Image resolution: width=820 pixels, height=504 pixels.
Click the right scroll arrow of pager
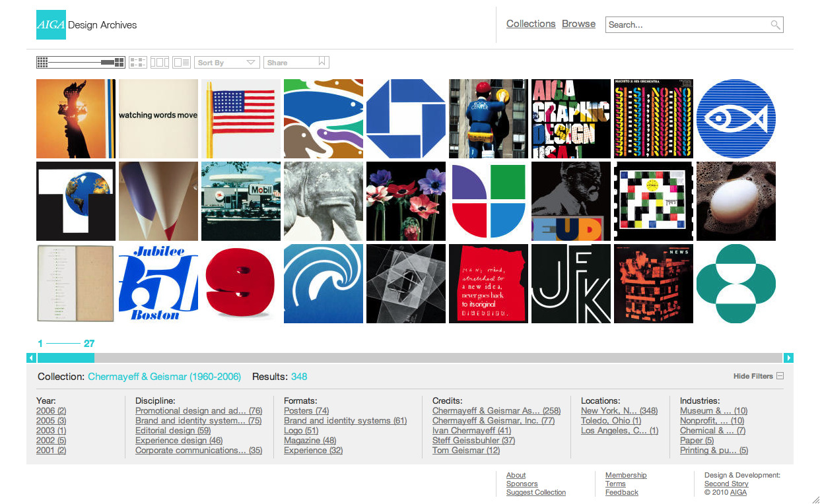tap(788, 358)
